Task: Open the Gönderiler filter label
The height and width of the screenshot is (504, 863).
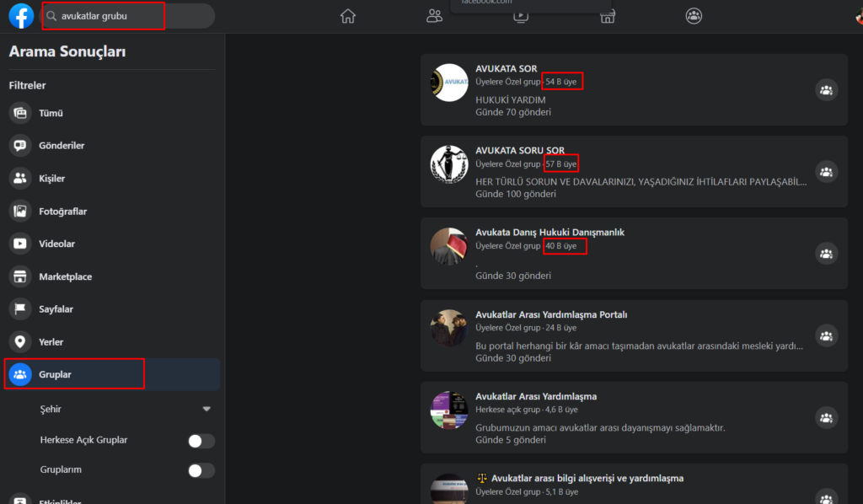Action: coord(62,145)
